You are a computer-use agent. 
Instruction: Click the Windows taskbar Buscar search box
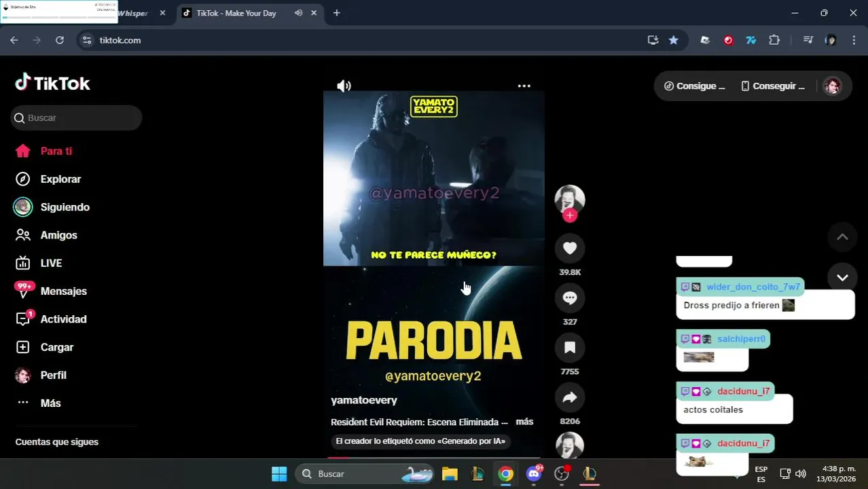(365, 473)
